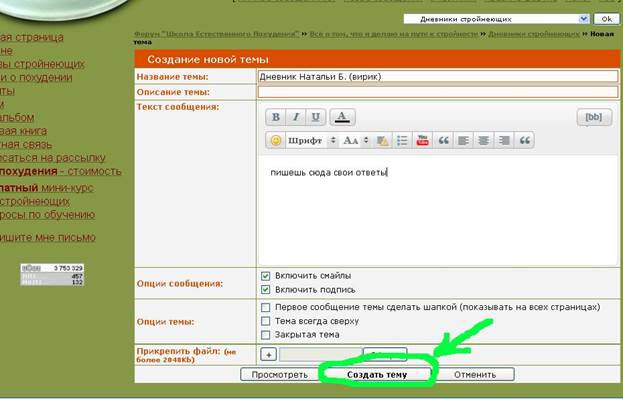Open the альбом sidebar link
This screenshot has height=399, width=623.
[x=17, y=118]
